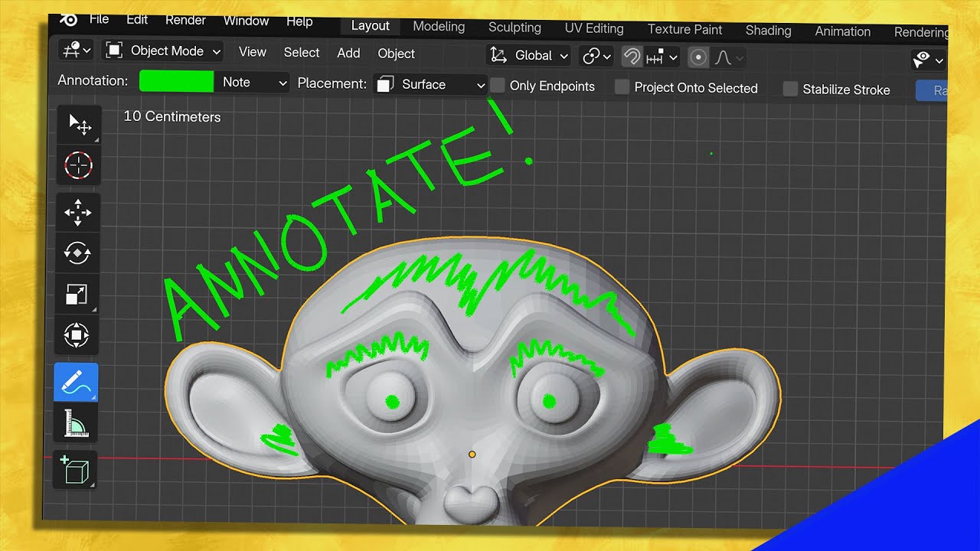Select the Cursor tool
This screenshot has width=980, height=551.
[78, 165]
